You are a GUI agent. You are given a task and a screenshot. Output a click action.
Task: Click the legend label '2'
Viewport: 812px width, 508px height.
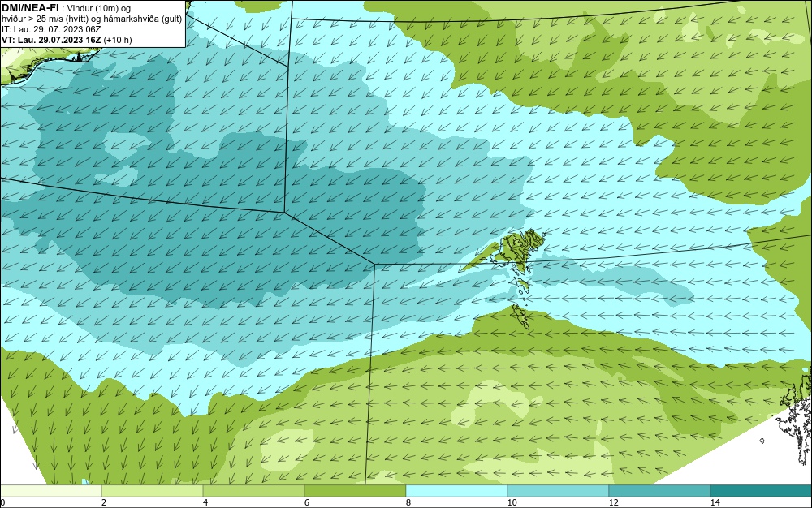(104, 502)
